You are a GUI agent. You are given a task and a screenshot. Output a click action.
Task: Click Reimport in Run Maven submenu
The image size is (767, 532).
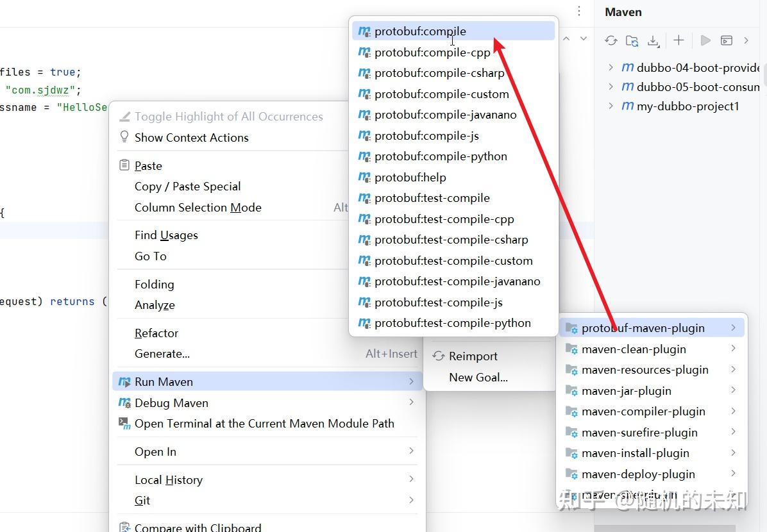click(x=473, y=356)
